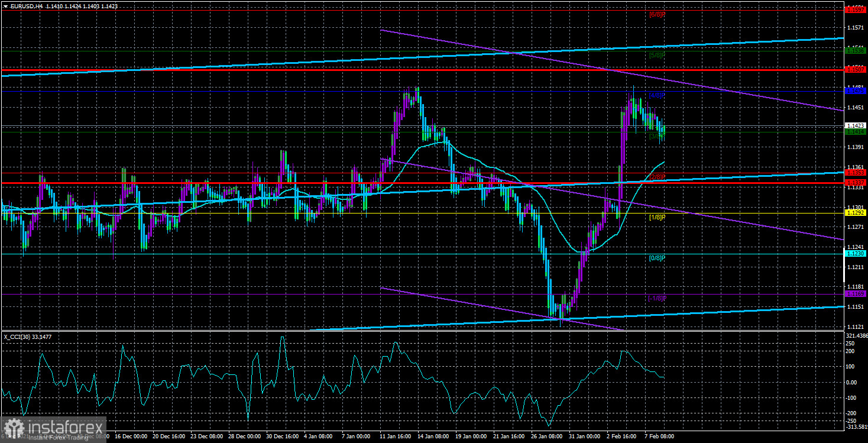Viewport: 868px width, 443px height.
Task: Select the purple 1.1169 price tag
Action: pyautogui.click(x=856, y=294)
